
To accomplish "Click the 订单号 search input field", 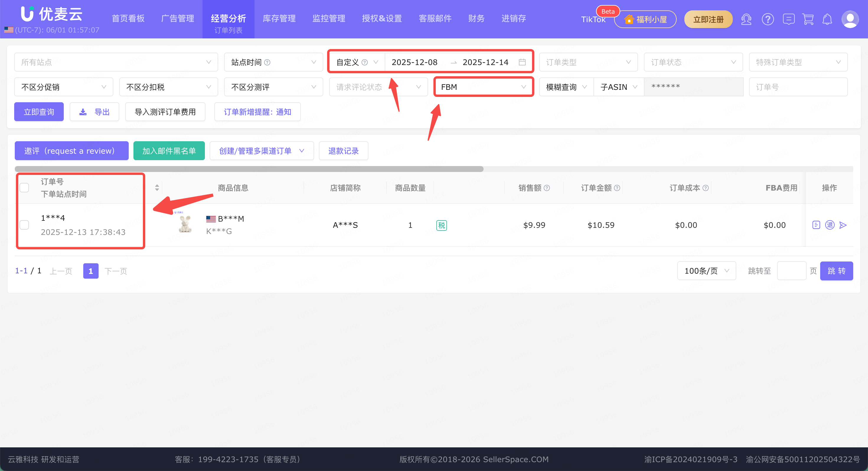I will click(x=798, y=87).
